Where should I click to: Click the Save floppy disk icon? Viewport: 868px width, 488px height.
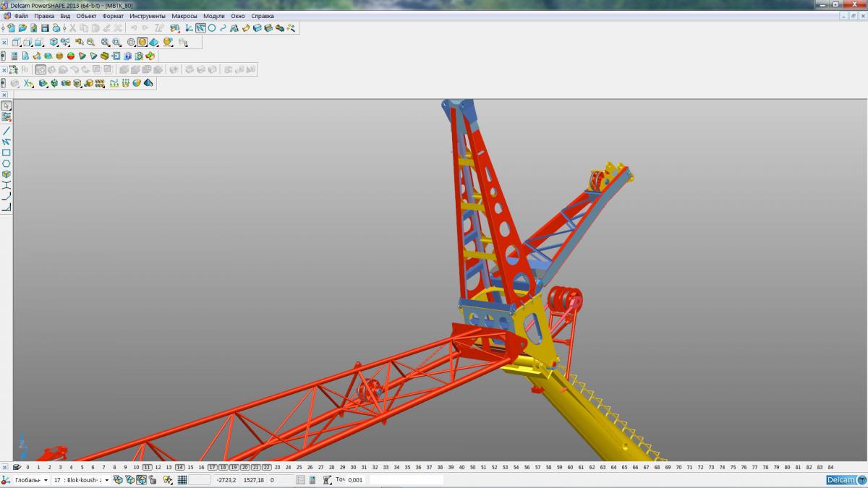[45, 28]
